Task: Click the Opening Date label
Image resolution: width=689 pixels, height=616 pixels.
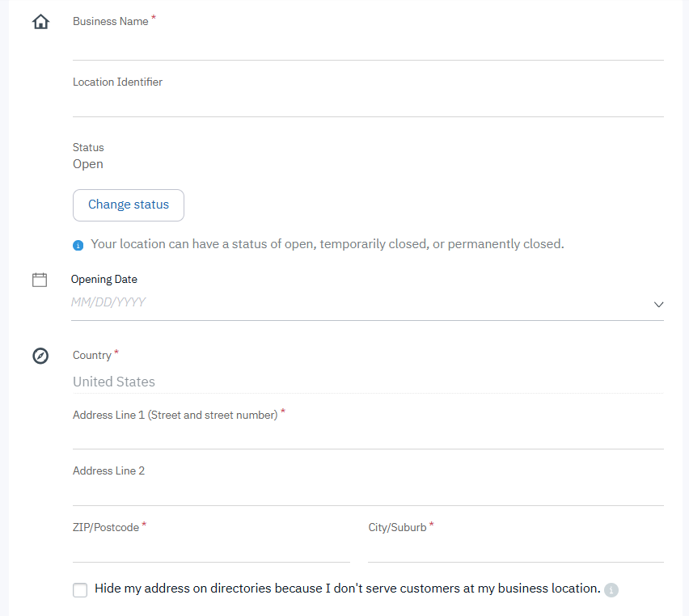Action: pyautogui.click(x=104, y=280)
